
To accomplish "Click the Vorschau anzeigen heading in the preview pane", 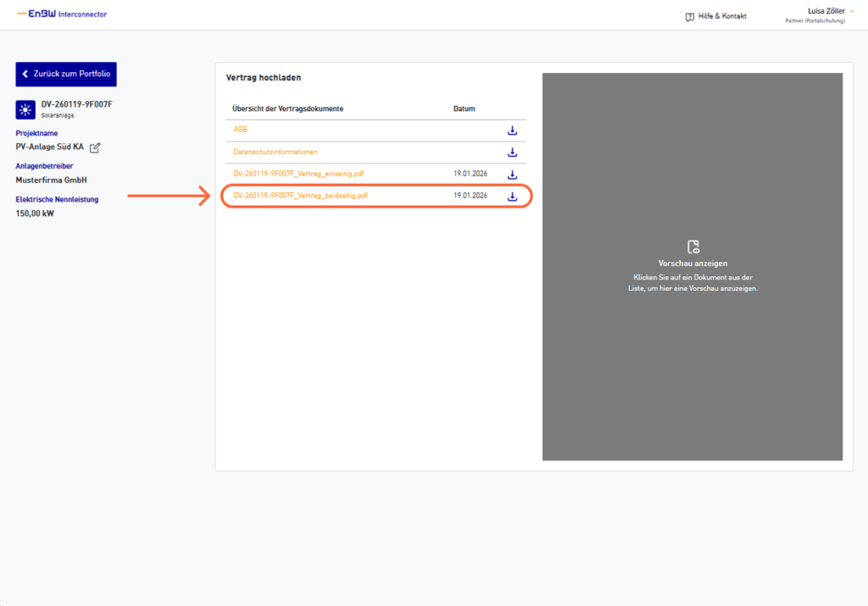I will 693,264.
